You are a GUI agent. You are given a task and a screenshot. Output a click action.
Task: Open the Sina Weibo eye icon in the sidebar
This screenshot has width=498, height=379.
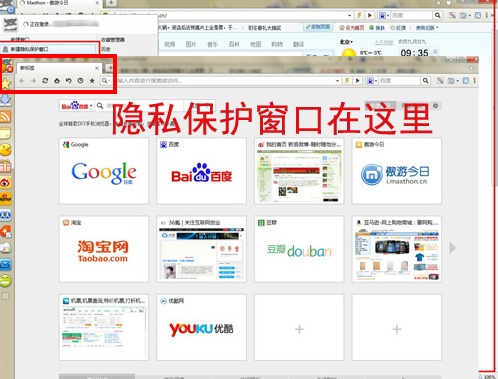pos(6,182)
